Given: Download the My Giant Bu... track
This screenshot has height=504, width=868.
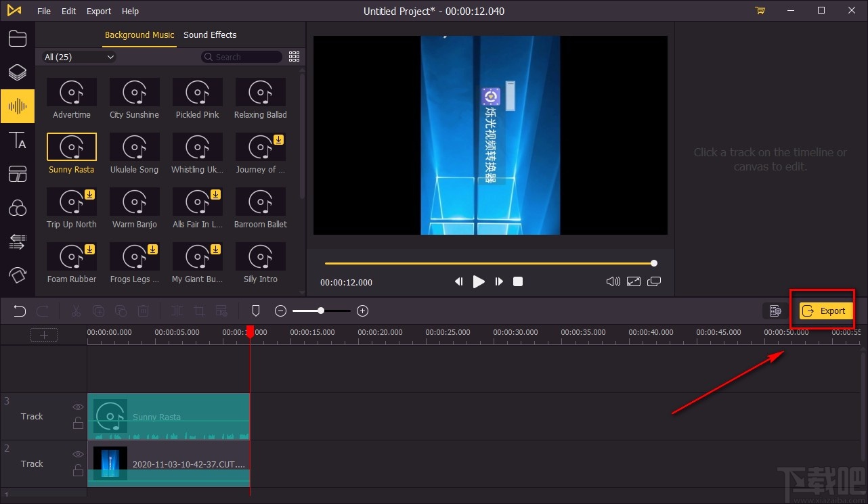Looking at the screenshot, I should coord(215,250).
